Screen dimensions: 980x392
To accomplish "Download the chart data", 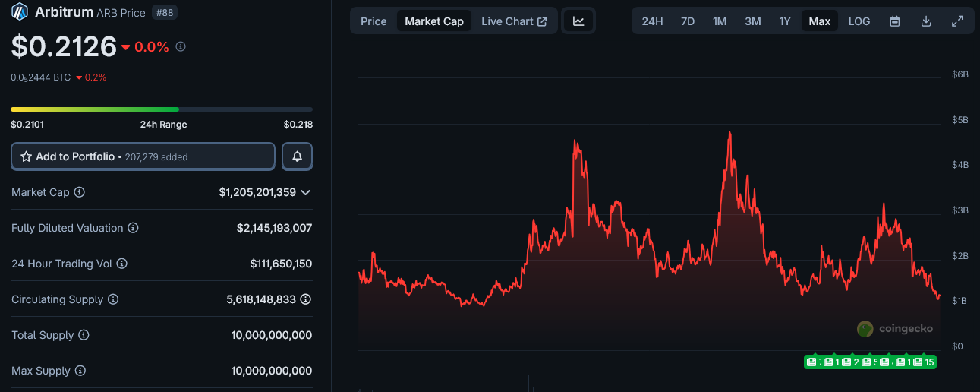I will [x=926, y=21].
